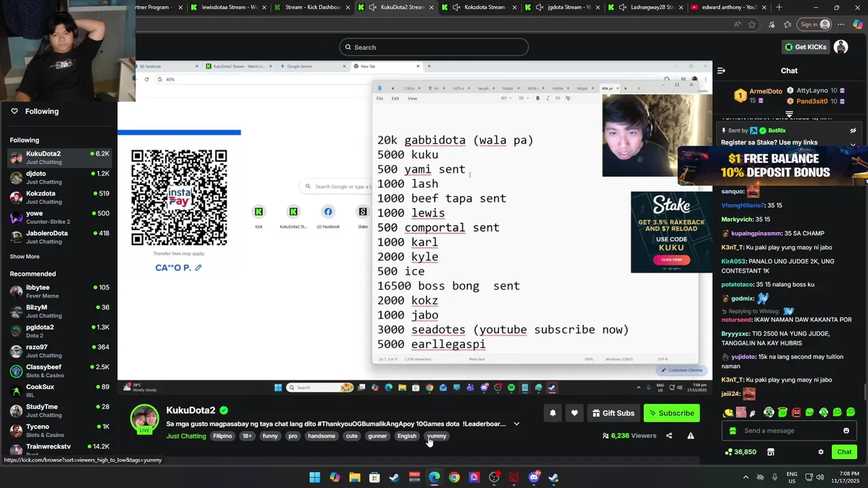Select the handsome tag
Viewport: 868px width, 488px height.
(321, 436)
